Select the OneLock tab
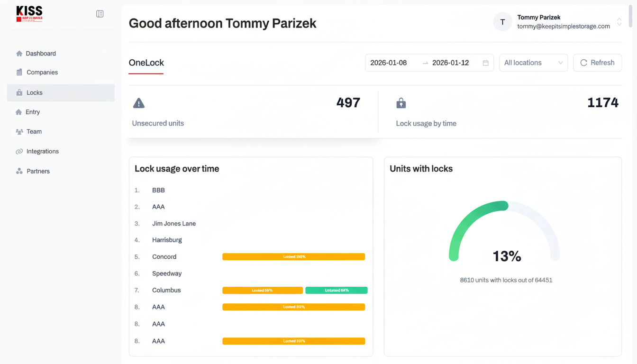This screenshot has height=364, width=637. [146, 63]
